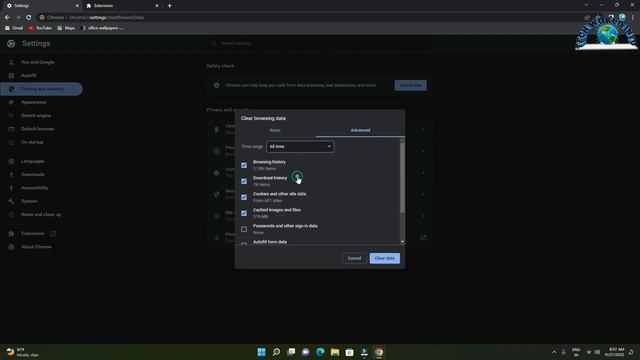Open You and Google in sidebar
Image resolution: width=640 pixels, height=360 pixels.
(x=38, y=62)
